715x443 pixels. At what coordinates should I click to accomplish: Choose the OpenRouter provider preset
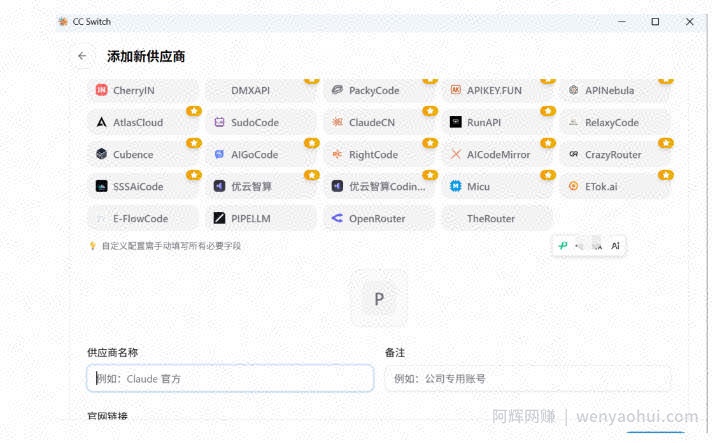pyautogui.click(x=379, y=218)
